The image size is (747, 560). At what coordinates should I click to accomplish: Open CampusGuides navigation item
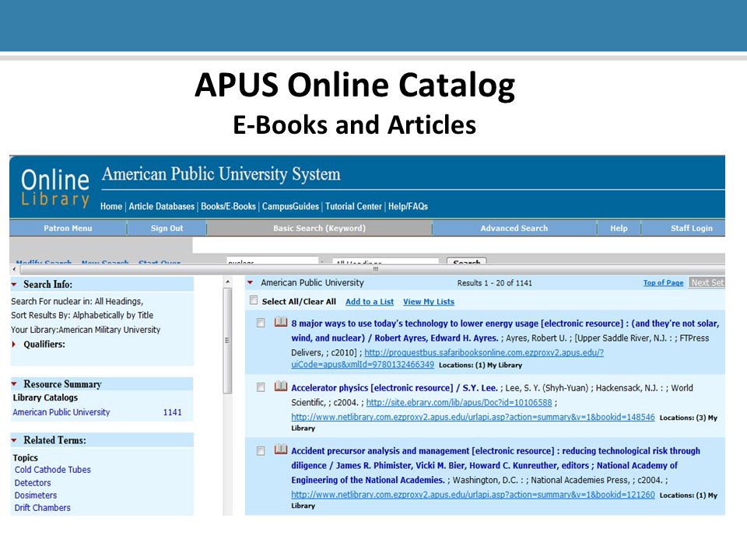pyautogui.click(x=290, y=206)
